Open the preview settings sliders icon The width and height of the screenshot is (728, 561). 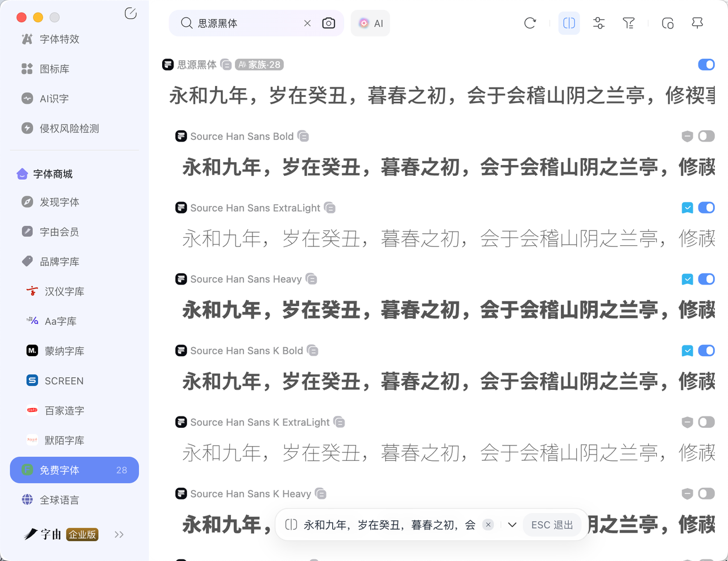point(599,23)
